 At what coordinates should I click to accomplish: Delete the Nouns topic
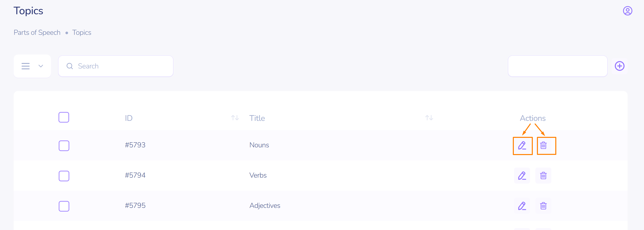[x=543, y=146]
